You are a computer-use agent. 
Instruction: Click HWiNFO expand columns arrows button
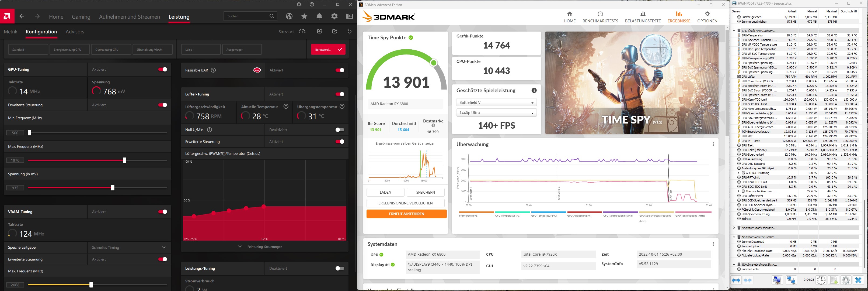coord(736,280)
